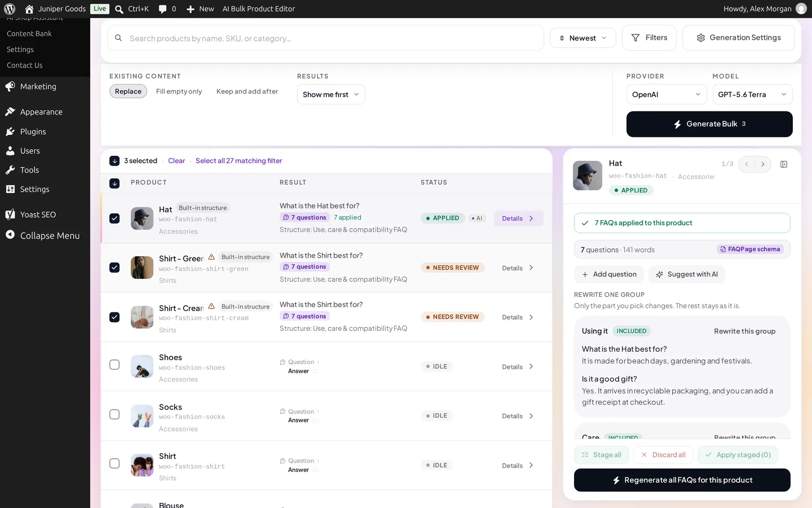Check the Shoes product checkbox
812x508 pixels.
pyautogui.click(x=115, y=365)
